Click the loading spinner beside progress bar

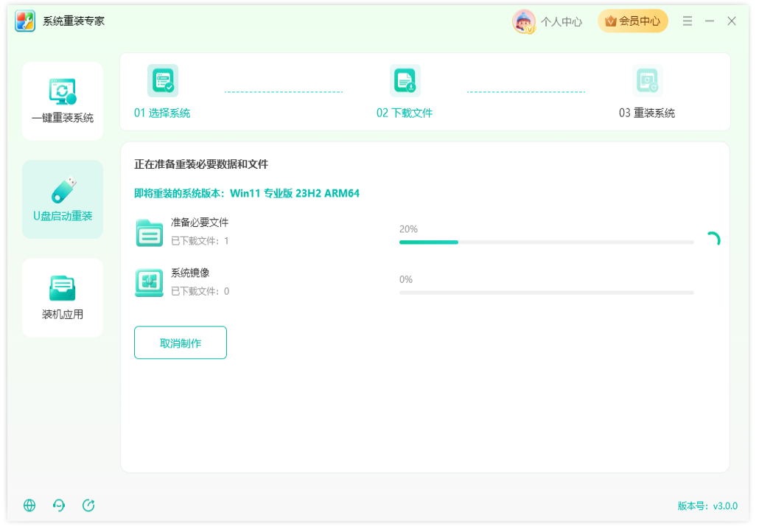point(713,239)
